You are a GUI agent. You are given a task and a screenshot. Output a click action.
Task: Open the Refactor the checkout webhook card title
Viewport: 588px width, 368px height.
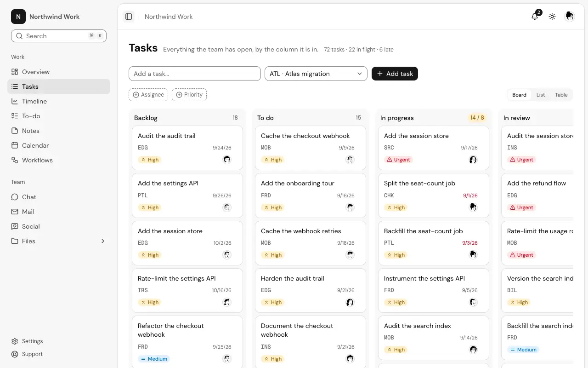click(x=171, y=330)
